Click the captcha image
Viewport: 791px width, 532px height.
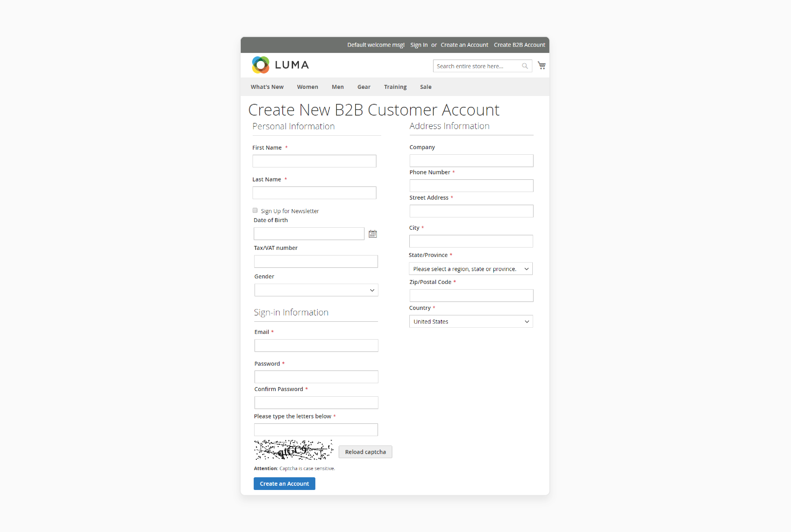tap(294, 450)
